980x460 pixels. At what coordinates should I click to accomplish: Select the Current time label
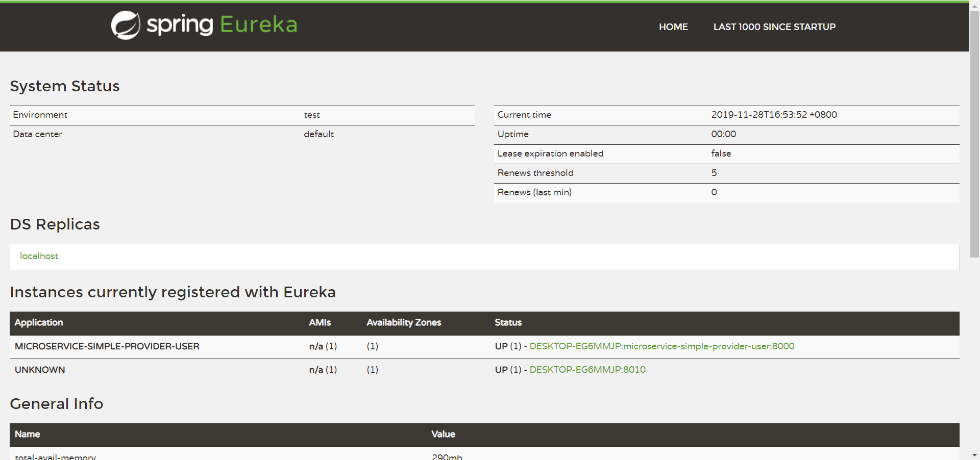coord(524,115)
